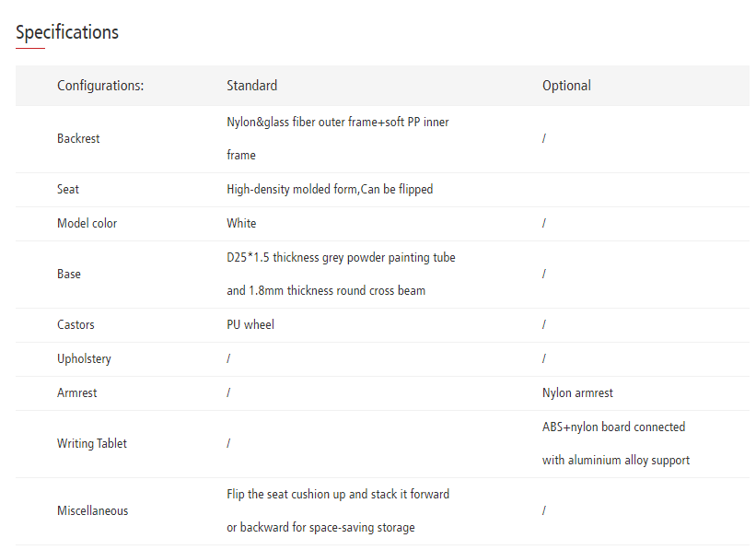Click the Nylon armrest optional value
This screenshot has width=756, height=550.
click(x=577, y=392)
